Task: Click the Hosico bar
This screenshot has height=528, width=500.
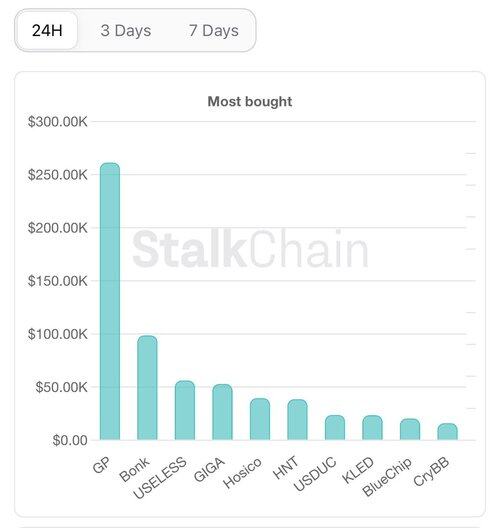Action: tap(260, 419)
